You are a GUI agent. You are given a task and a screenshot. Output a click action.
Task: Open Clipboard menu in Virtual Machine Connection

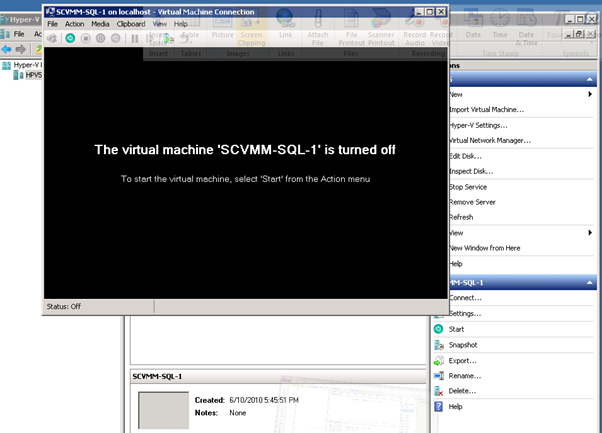[131, 24]
